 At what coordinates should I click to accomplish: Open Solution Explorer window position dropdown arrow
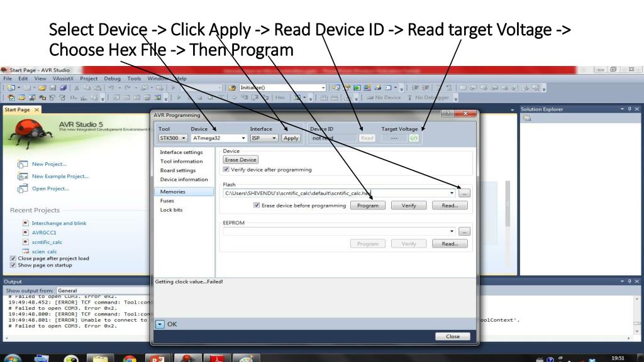(622, 109)
